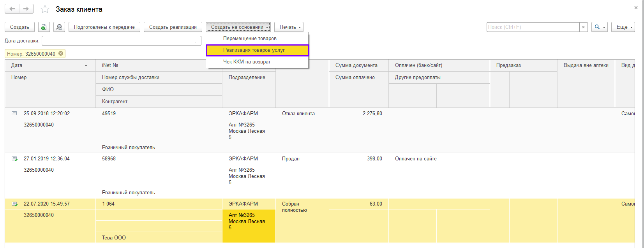Screen dimensions: 644x248
Task: Collapse the Создать на основании dropdown
Action: click(x=238, y=27)
